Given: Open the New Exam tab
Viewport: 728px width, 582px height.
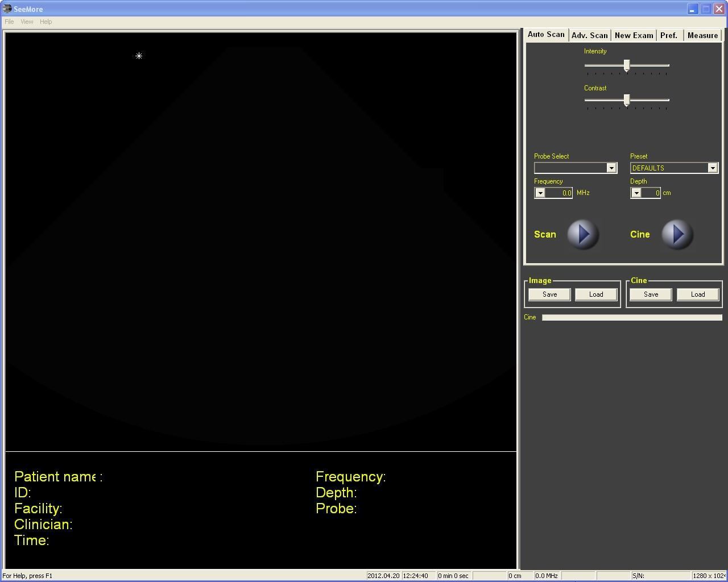Looking at the screenshot, I should click(x=634, y=35).
